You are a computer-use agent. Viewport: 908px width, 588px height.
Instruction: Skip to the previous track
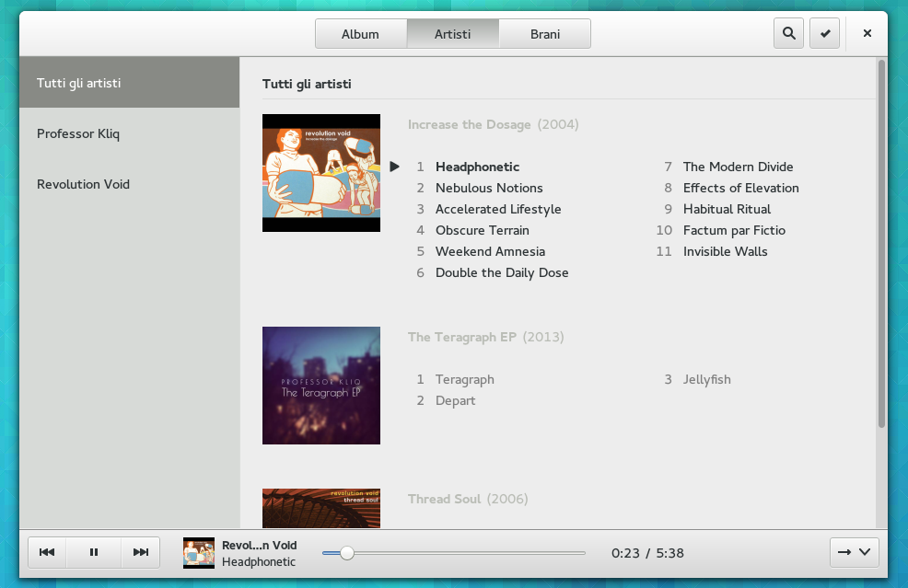[x=47, y=552]
